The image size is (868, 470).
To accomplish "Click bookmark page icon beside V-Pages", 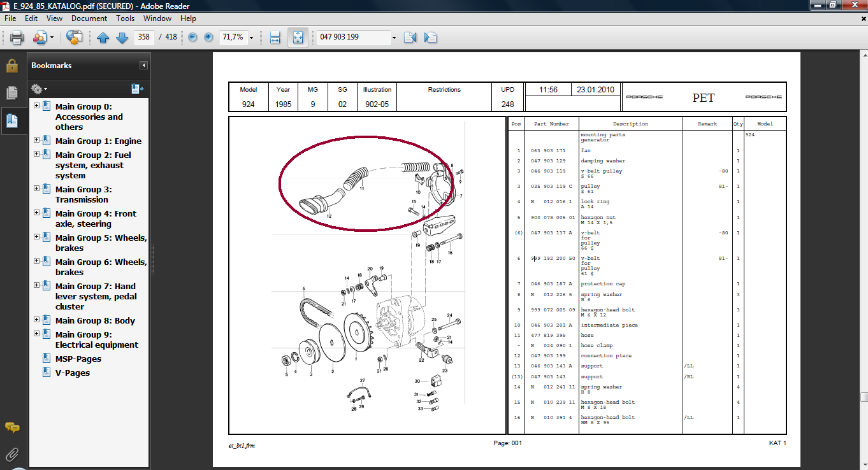I will click(x=47, y=373).
